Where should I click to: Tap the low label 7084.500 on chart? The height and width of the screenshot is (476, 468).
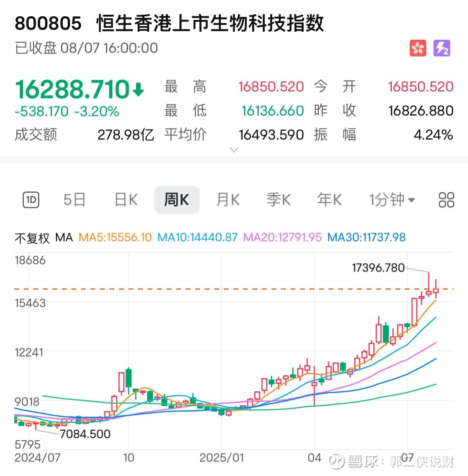85,434
